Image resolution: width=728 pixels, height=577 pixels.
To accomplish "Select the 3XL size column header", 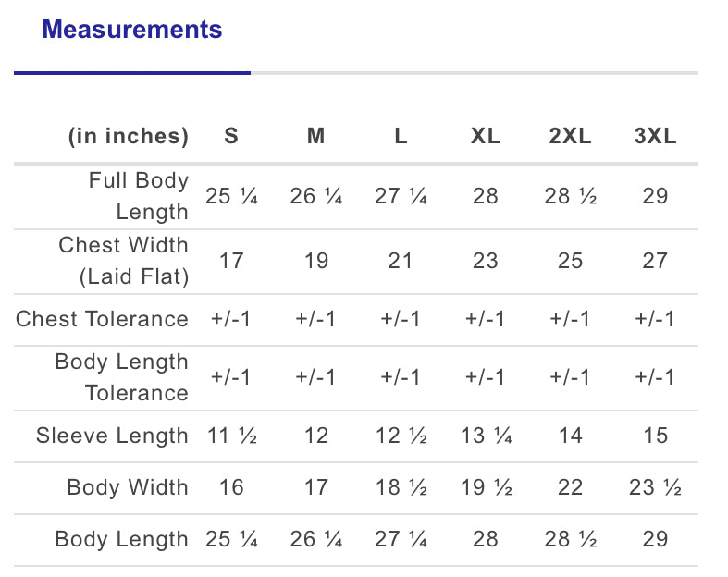I will coord(655,136).
